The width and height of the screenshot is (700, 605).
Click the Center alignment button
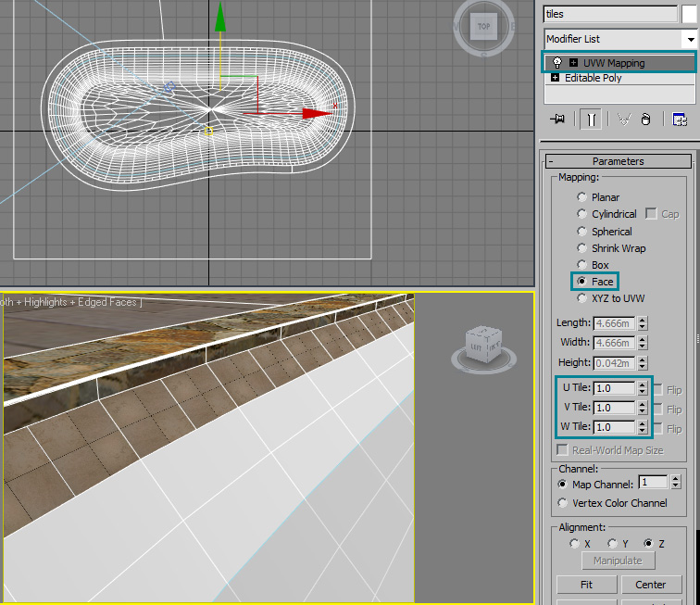pyautogui.click(x=650, y=585)
